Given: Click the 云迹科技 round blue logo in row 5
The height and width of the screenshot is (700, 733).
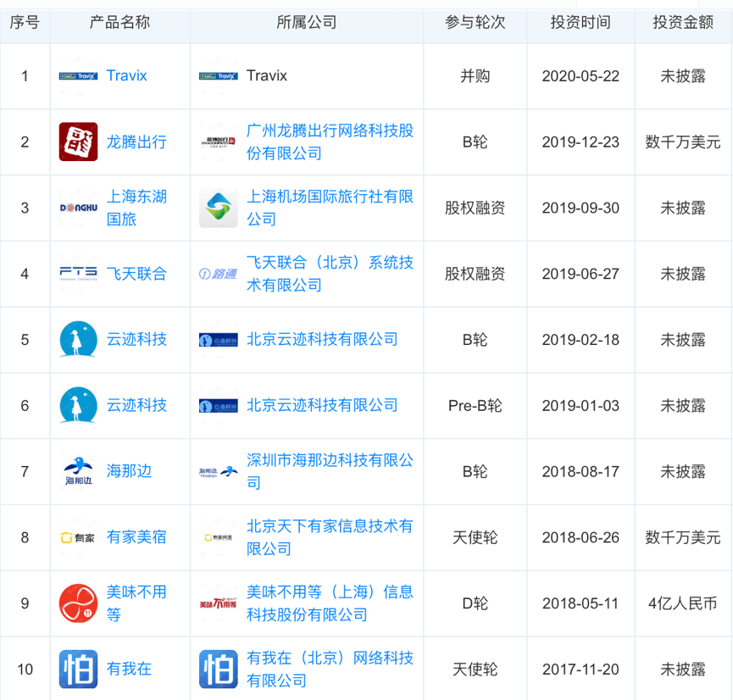Looking at the screenshot, I should (78, 339).
